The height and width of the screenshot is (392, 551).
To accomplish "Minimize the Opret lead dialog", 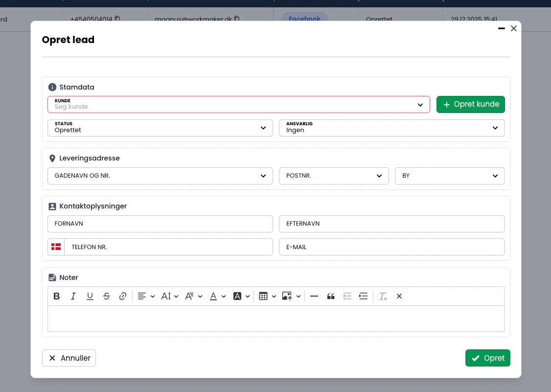I will click(502, 28).
